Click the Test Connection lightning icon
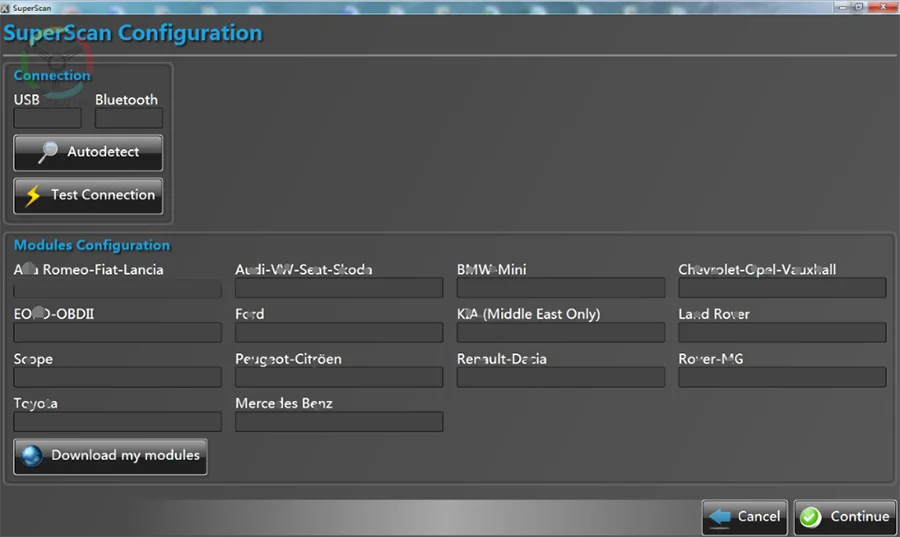 (33, 196)
